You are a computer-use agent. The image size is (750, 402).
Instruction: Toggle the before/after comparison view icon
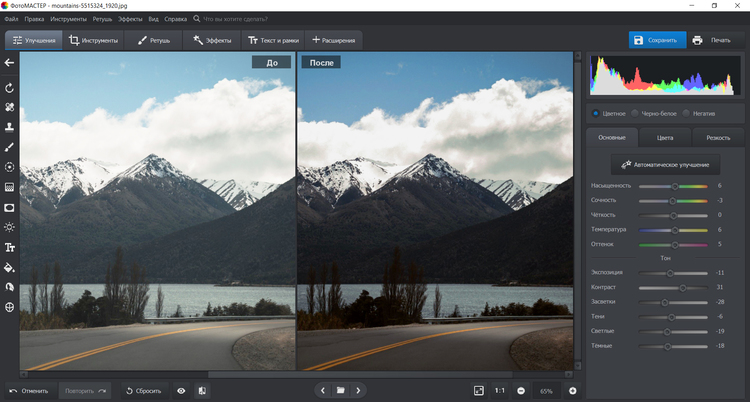[x=203, y=390]
